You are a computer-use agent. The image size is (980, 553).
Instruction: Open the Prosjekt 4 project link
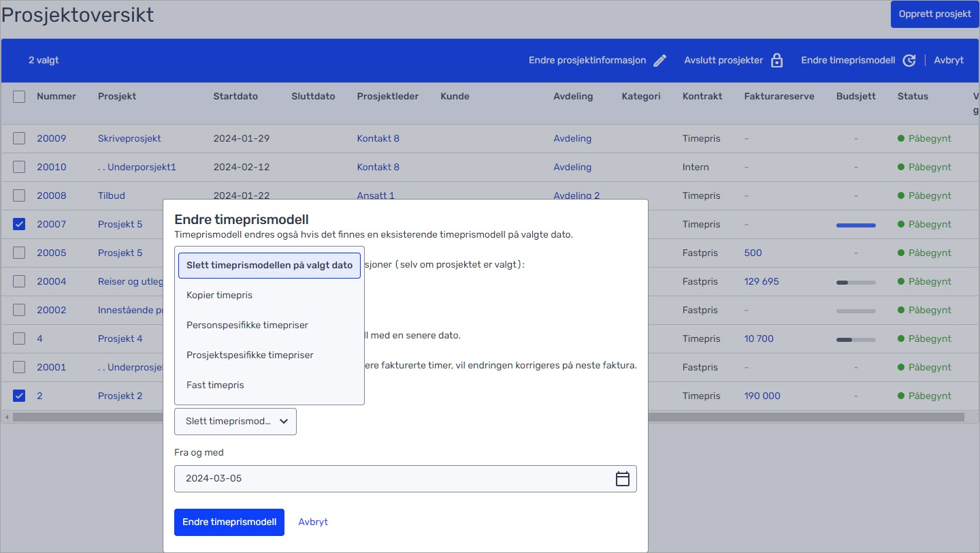[x=120, y=338]
